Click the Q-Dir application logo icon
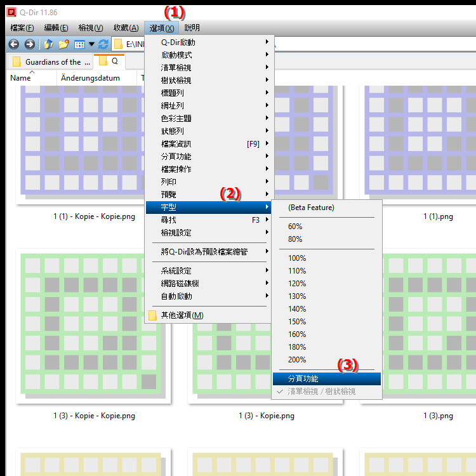 point(11,12)
